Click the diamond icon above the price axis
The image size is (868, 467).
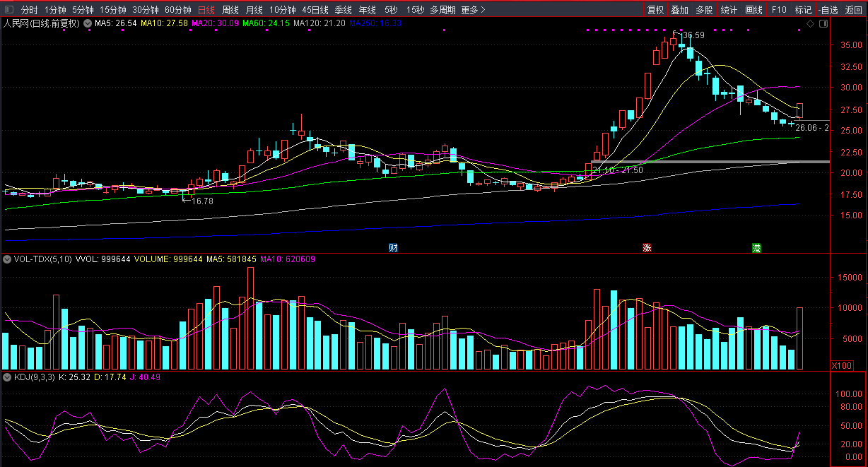coord(810,24)
